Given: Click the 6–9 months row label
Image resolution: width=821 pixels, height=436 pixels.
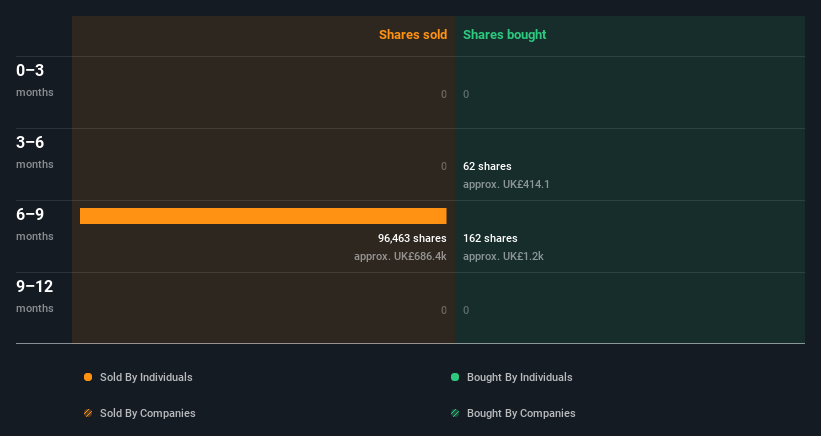Looking at the screenshot, I should coord(35,224).
